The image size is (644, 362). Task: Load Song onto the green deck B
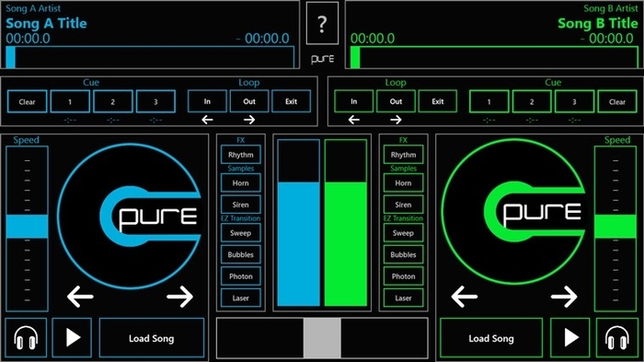491,338
